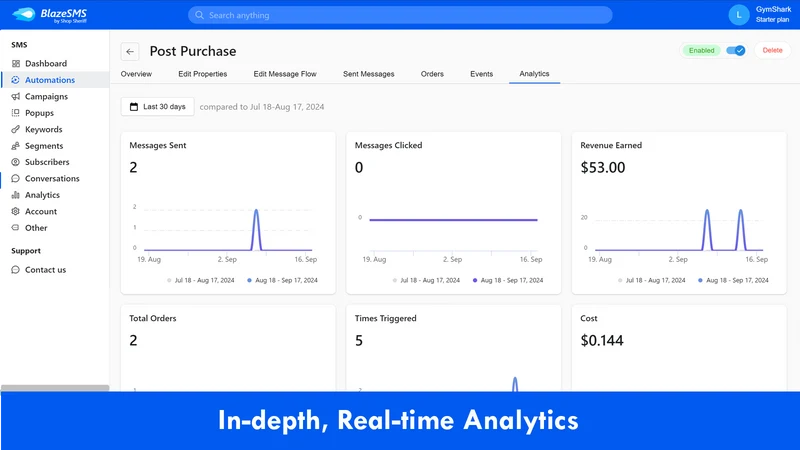Switch to the Edit Message Flow tab

point(285,74)
